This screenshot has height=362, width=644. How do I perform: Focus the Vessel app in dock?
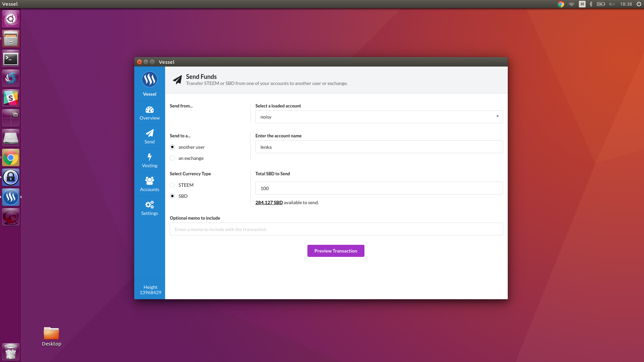[x=11, y=197]
